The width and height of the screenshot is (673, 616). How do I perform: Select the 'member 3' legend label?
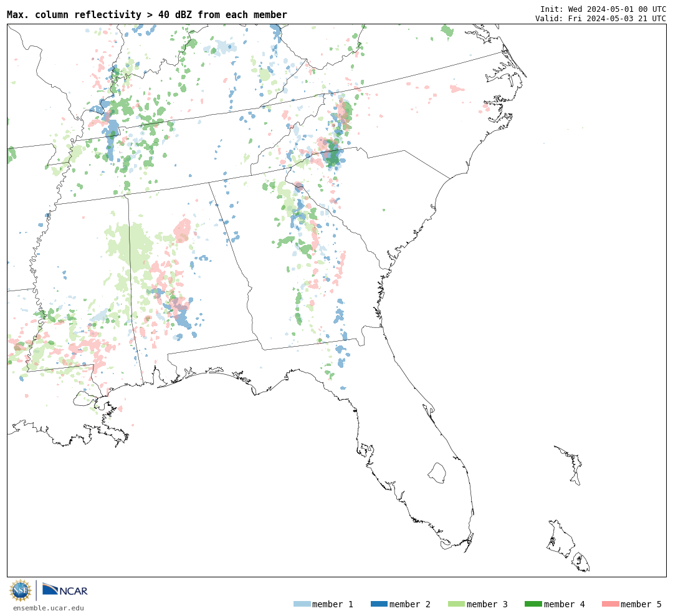coord(487,604)
